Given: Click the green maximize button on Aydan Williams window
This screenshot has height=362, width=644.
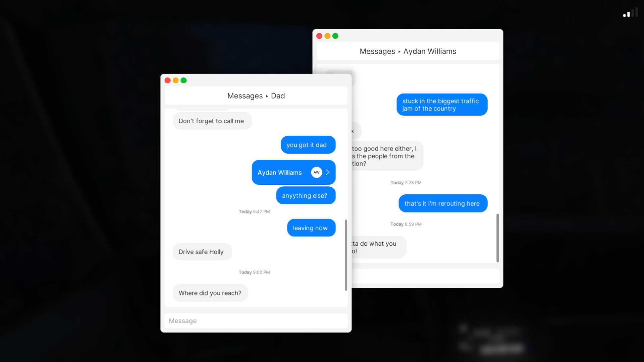Looking at the screenshot, I should tap(335, 36).
